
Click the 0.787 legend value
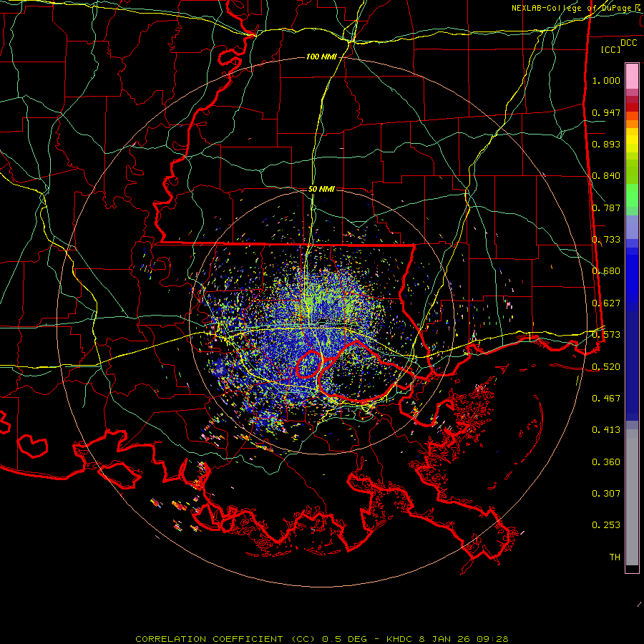point(606,208)
